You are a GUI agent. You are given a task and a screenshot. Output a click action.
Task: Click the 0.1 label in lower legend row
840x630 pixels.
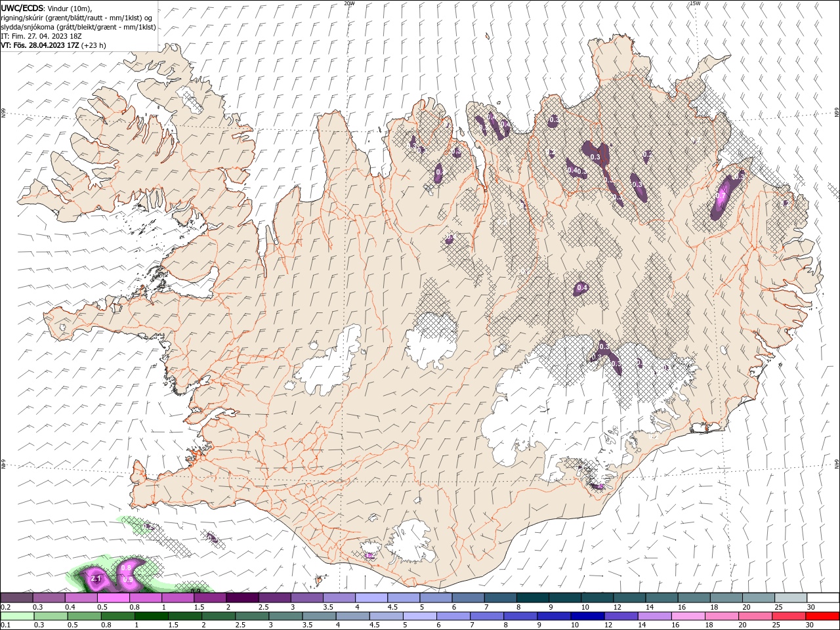click(x=5, y=625)
